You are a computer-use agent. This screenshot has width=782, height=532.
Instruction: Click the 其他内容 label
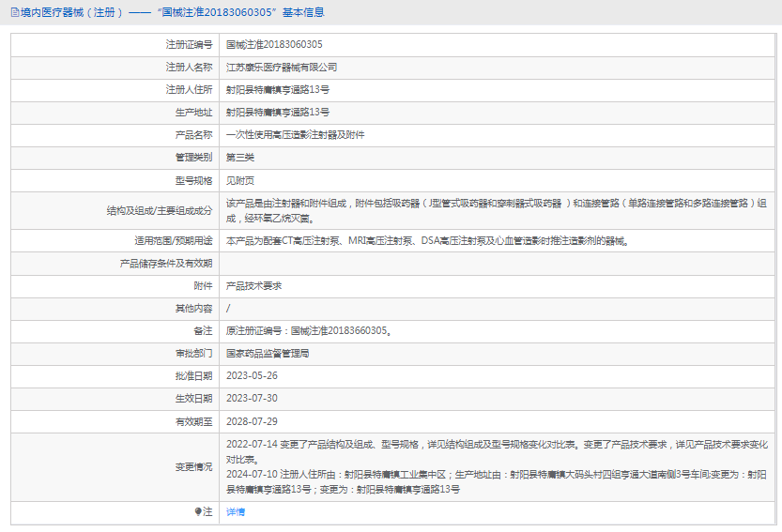tap(193, 309)
